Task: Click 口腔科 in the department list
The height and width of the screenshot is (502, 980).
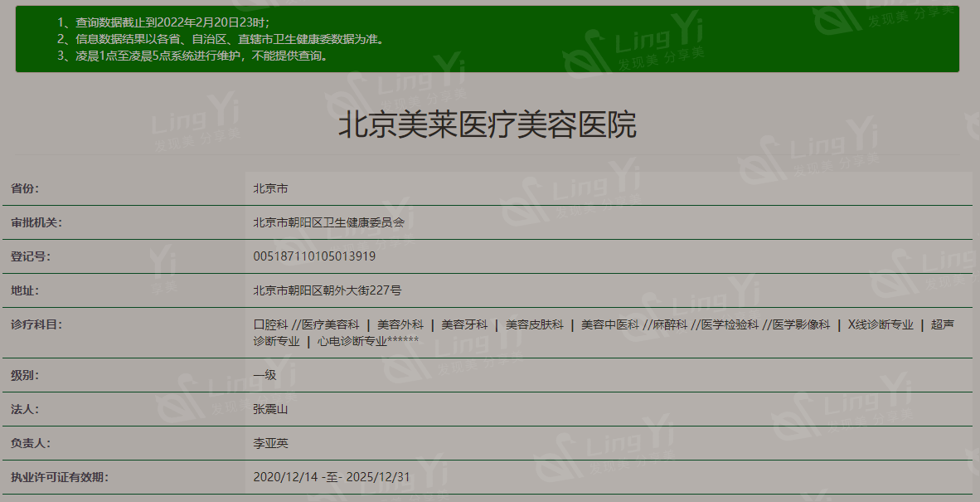Action: [270, 324]
